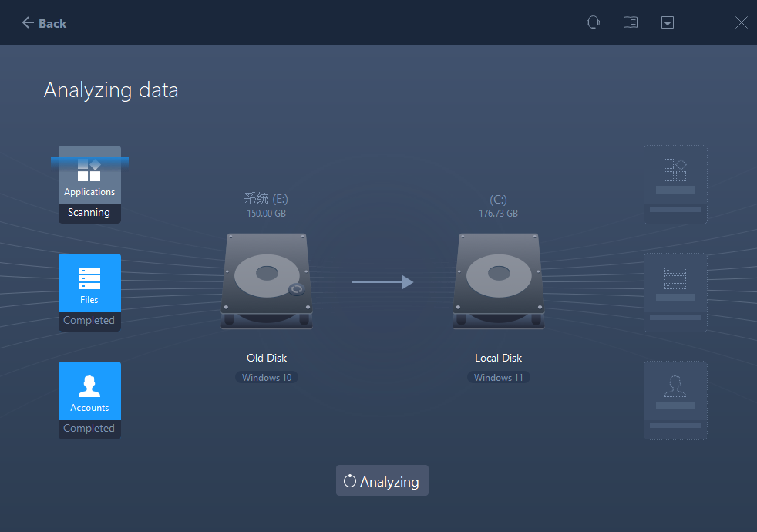Click the Scanning status under Applications
Viewport: 757px width, 532px height.
[x=89, y=212]
